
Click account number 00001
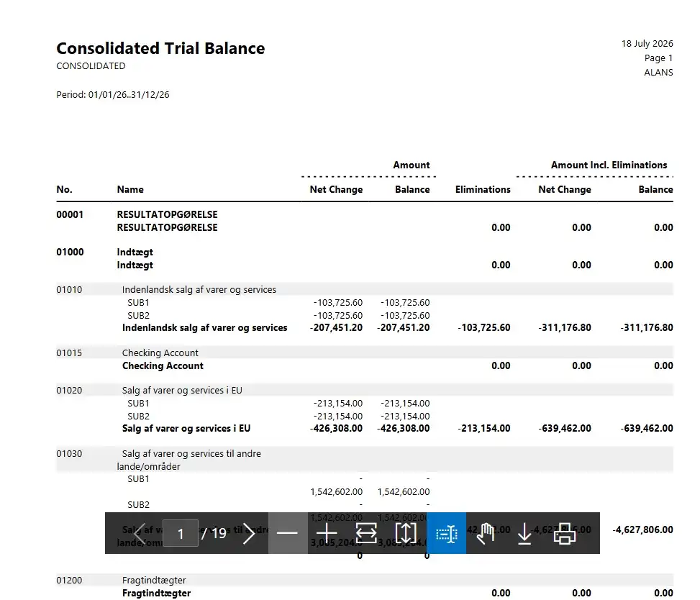point(70,214)
